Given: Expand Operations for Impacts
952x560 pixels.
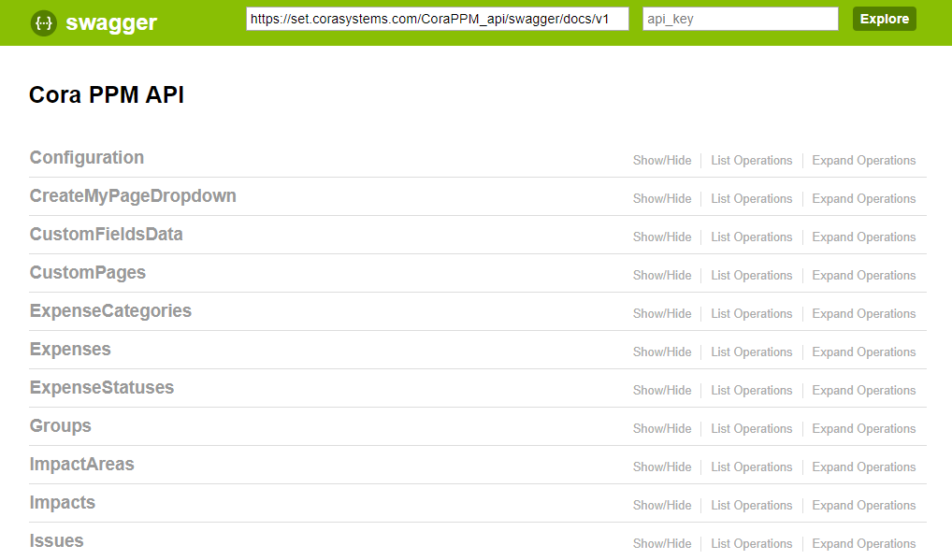Looking at the screenshot, I should tap(864, 504).
